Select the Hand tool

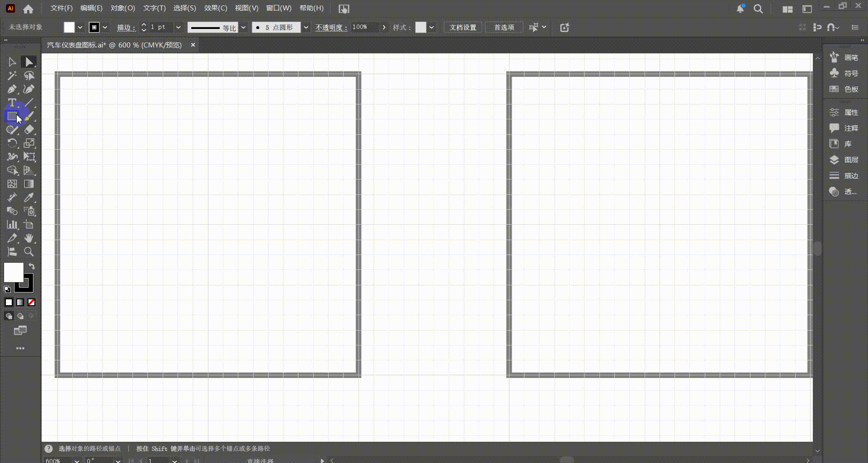(29, 238)
